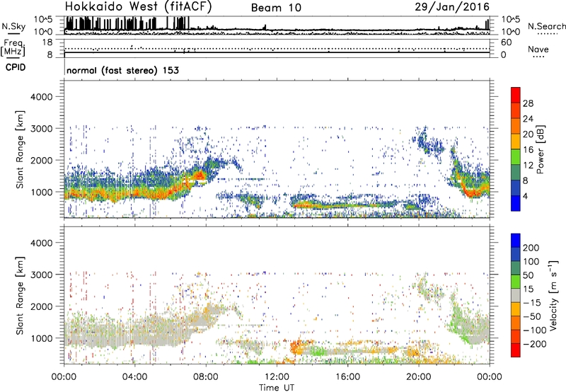This screenshot has height=392, width=566.
Task: Click the '60' Nave axis tick label
Action: pos(506,42)
